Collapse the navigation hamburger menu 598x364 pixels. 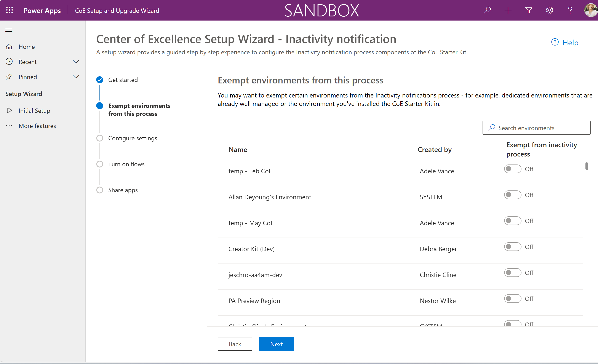(x=9, y=30)
